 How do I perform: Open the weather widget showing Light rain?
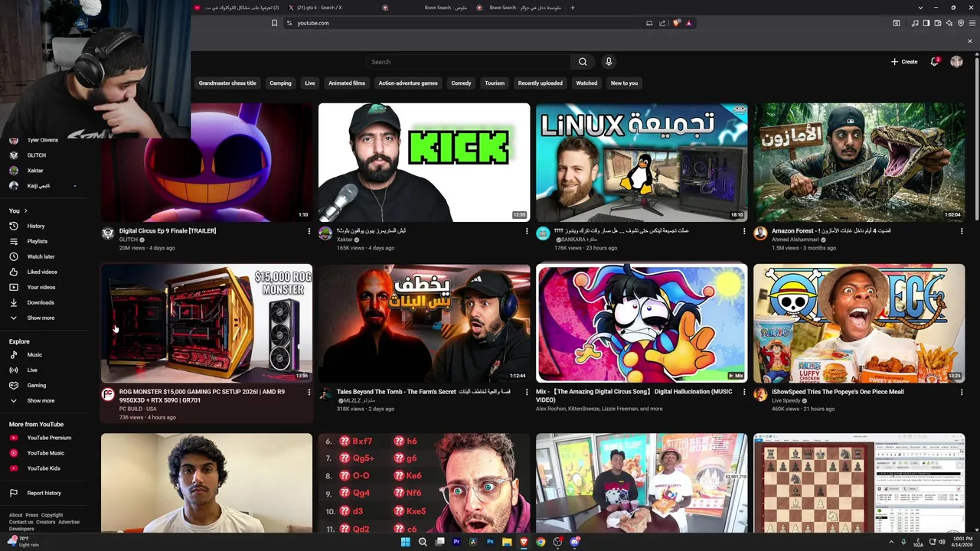tap(23, 542)
